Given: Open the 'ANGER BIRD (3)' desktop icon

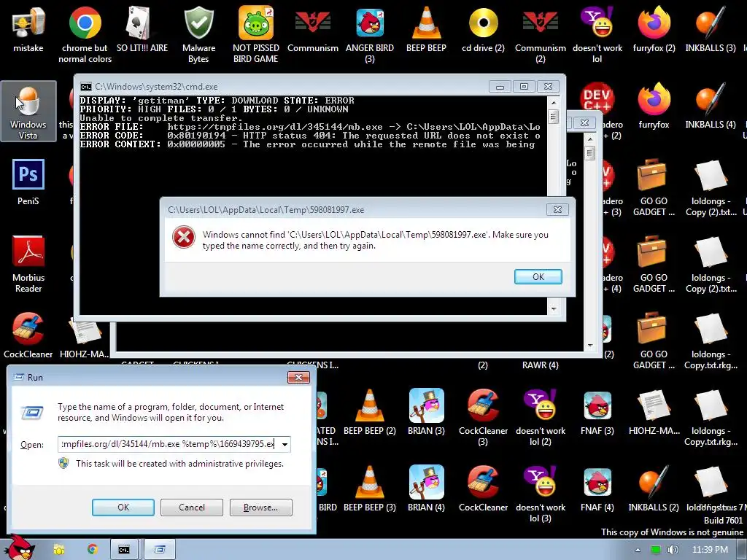Looking at the screenshot, I should [x=370, y=34].
